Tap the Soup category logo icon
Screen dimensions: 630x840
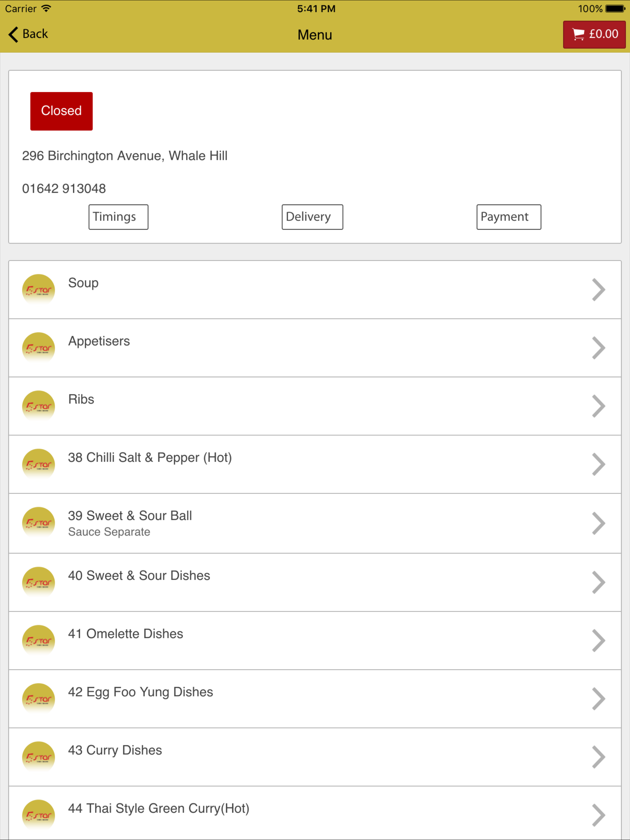pos(38,290)
